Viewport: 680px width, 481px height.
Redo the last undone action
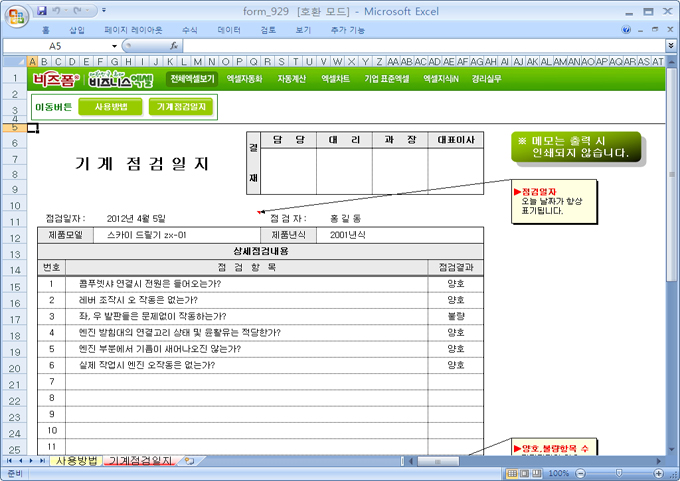78,10
